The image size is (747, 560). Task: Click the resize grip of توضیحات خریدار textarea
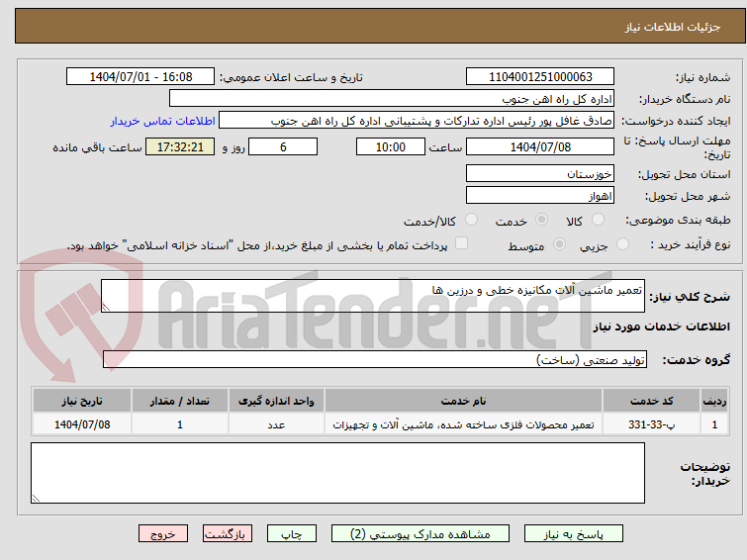36,499
